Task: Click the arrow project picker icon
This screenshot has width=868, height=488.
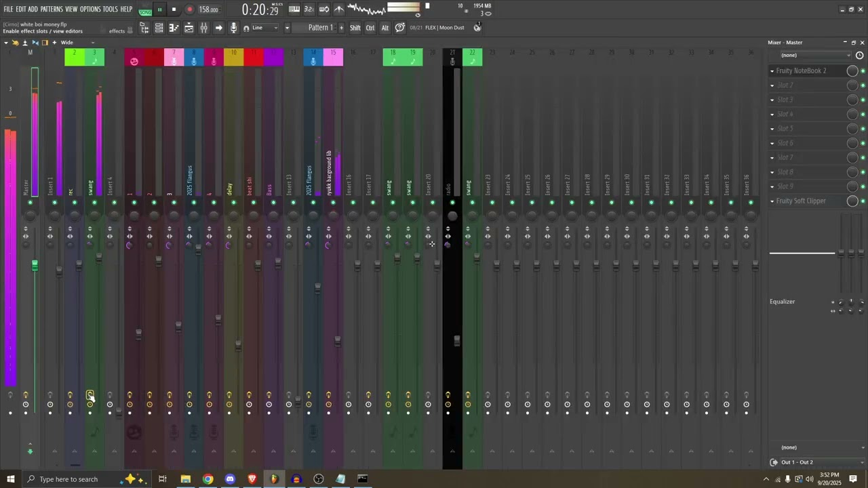Action: [x=218, y=28]
